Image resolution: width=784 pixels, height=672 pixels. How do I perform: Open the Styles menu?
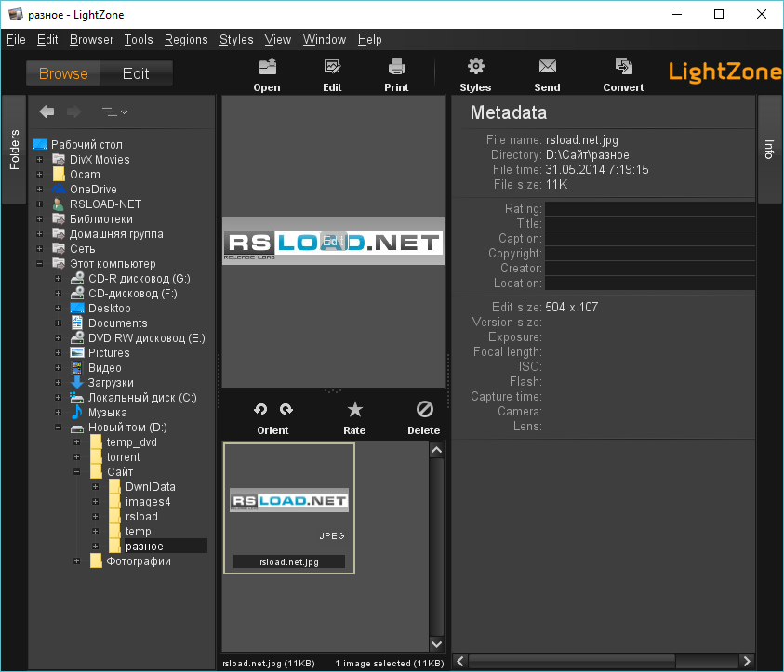pos(236,39)
